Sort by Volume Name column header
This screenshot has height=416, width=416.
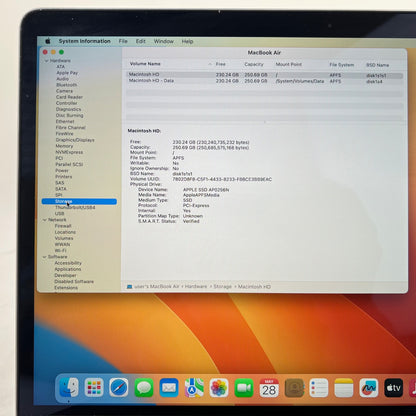coord(145,64)
